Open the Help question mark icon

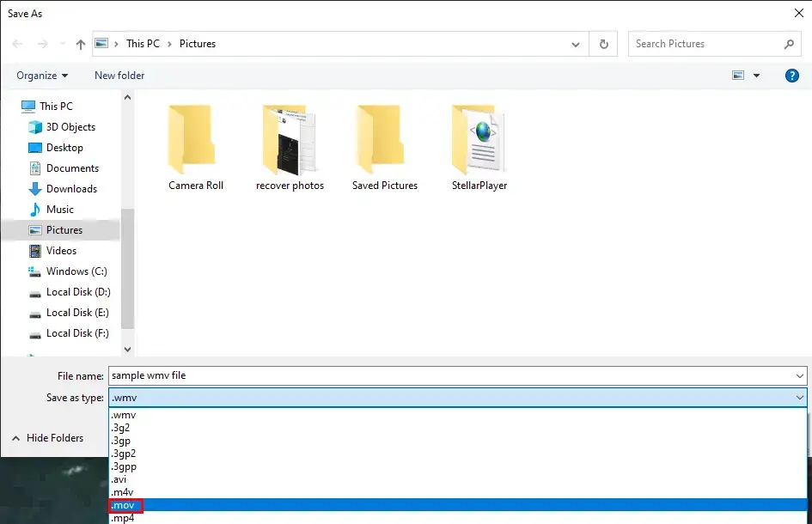coord(792,76)
